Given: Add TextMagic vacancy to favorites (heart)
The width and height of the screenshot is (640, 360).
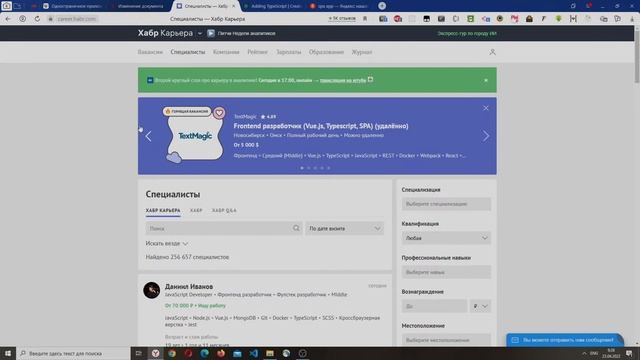Looking at the screenshot, I should [219, 113].
